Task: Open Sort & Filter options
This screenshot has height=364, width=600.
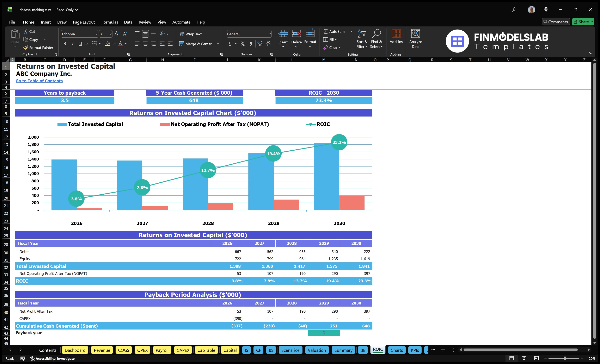Action: (x=362, y=38)
